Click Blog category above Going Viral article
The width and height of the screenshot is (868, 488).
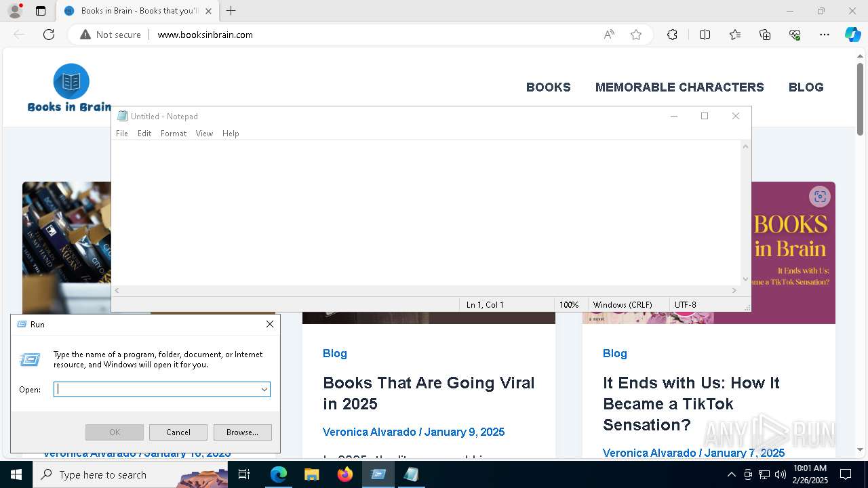click(x=335, y=353)
